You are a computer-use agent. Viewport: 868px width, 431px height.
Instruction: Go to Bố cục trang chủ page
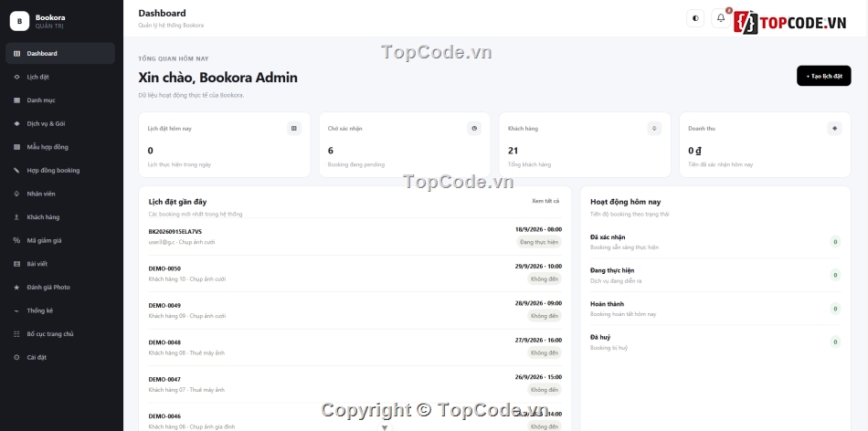60,333
